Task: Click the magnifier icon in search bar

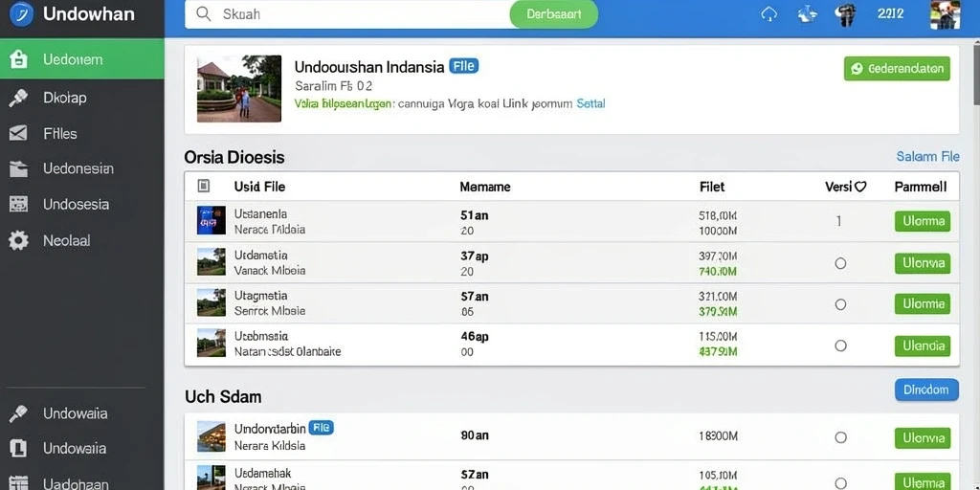Action: 203,13
